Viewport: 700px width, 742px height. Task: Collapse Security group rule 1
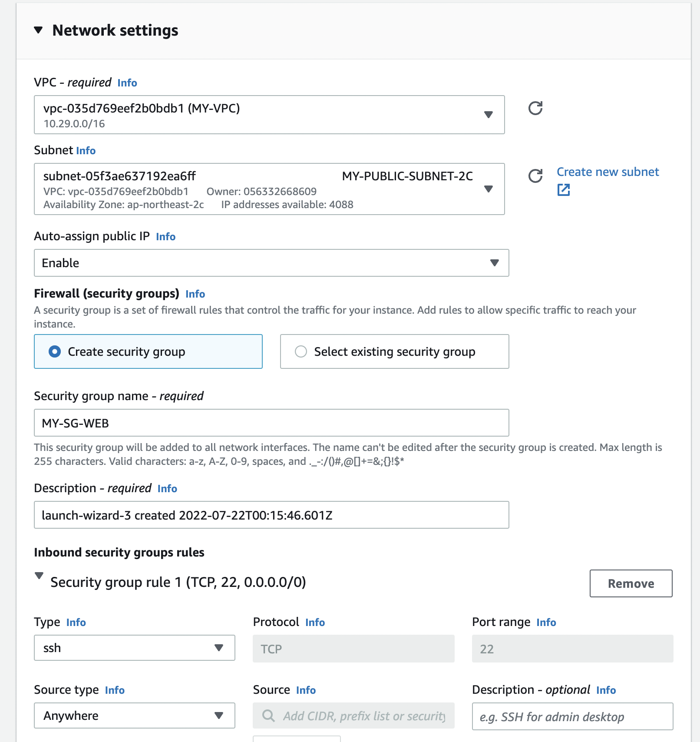click(x=39, y=576)
